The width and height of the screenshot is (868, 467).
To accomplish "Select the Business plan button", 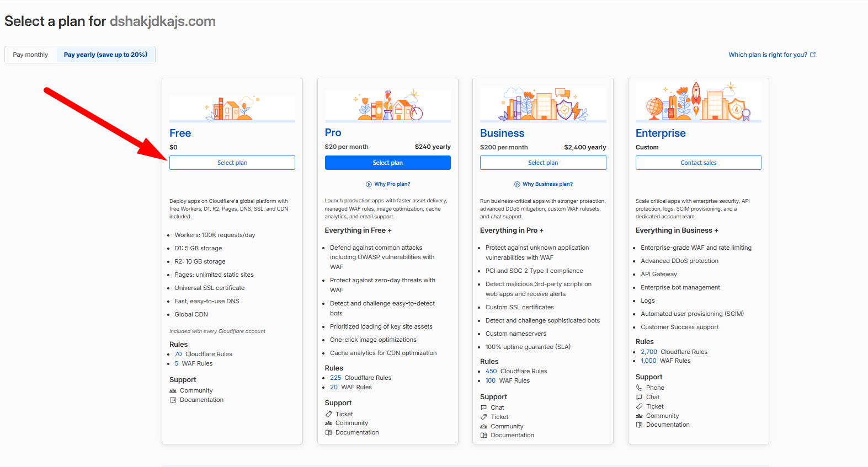I will 543,163.
